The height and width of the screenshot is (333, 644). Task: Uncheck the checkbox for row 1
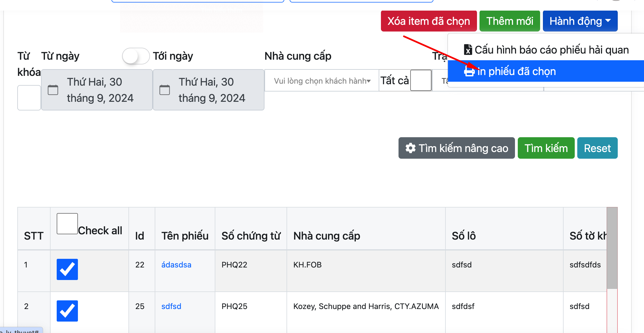pos(67,269)
